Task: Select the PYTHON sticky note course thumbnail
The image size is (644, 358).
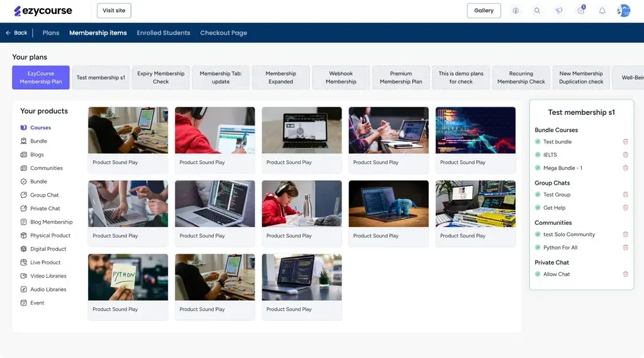Action: [x=128, y=277]
